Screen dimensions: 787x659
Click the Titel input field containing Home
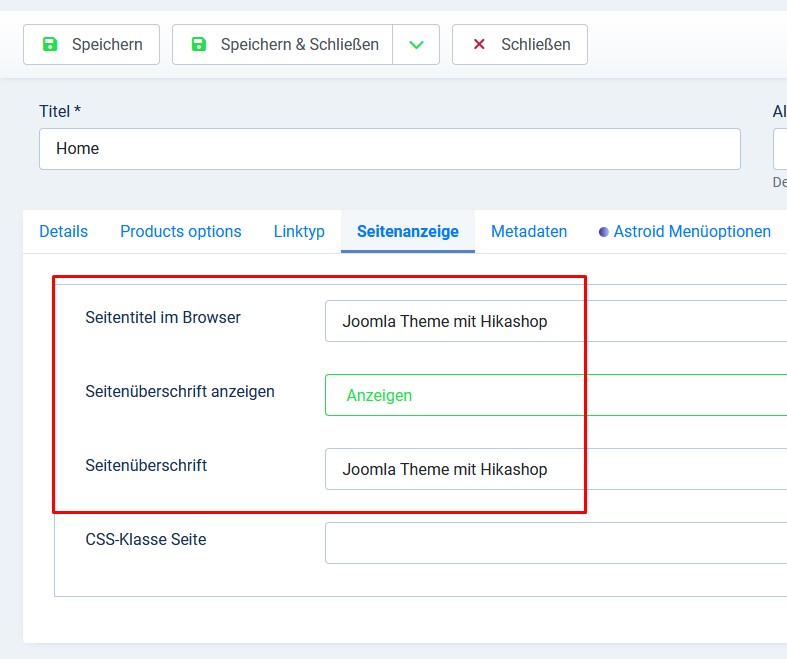[x=389, y=149]
